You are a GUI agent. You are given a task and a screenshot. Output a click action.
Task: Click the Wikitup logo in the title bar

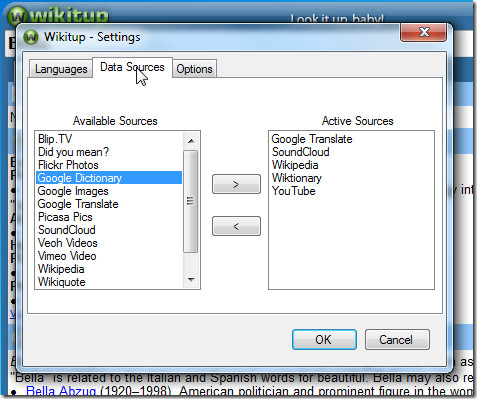point(31,37)
